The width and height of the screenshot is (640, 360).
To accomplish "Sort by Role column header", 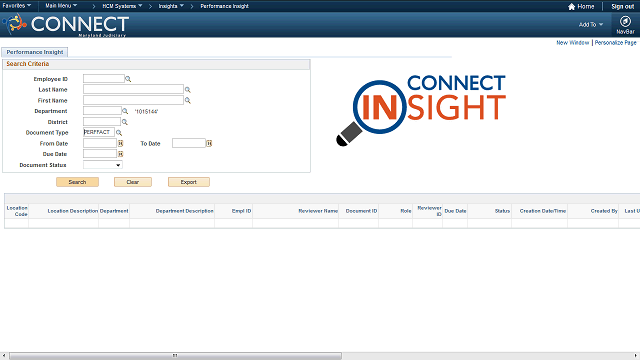I will (406, 211).
